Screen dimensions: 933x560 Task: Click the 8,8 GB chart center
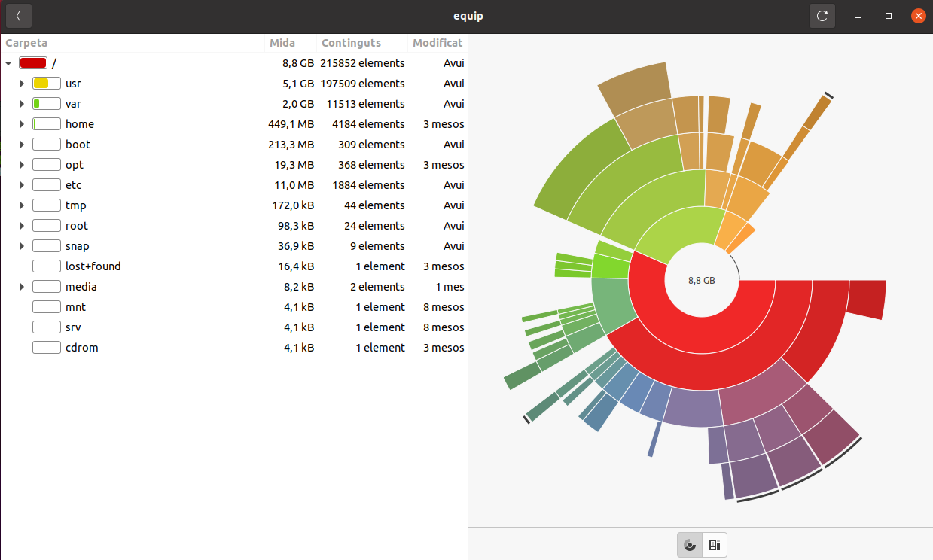(x=701, y=280)
